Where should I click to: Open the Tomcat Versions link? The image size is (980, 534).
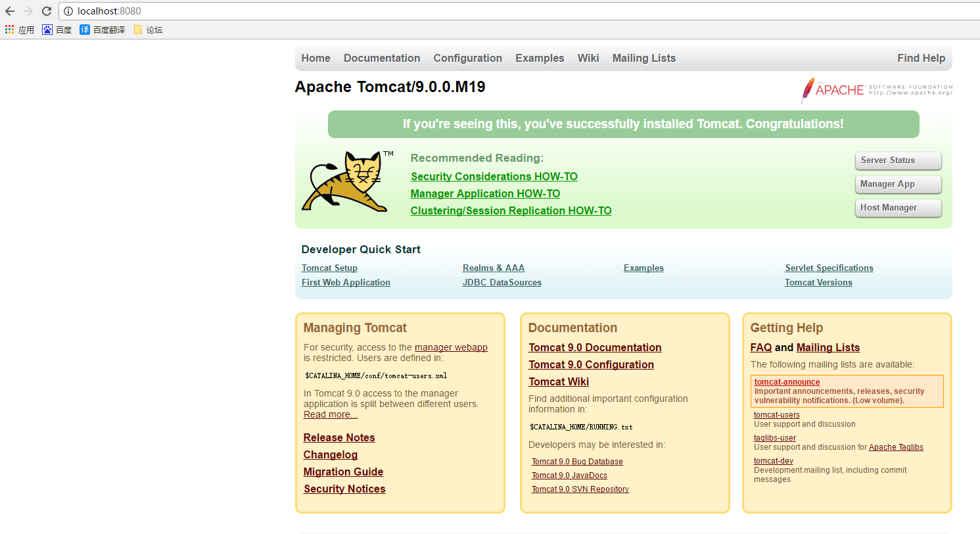point(818,282)
